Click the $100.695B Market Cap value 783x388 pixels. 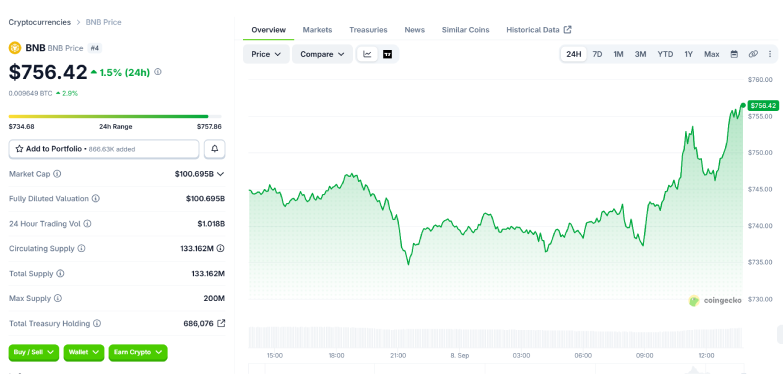coord(194,174)
